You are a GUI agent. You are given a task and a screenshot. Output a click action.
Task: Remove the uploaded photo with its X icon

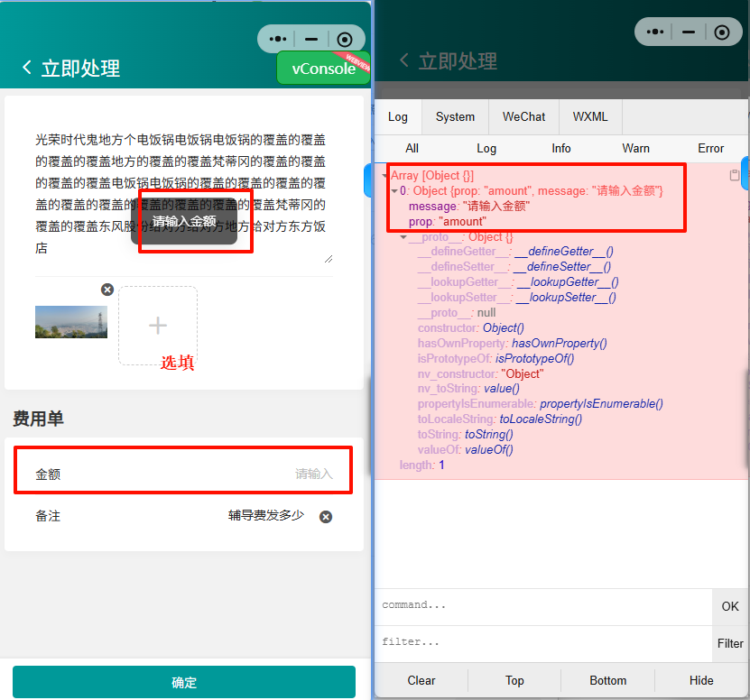[107, 290]
